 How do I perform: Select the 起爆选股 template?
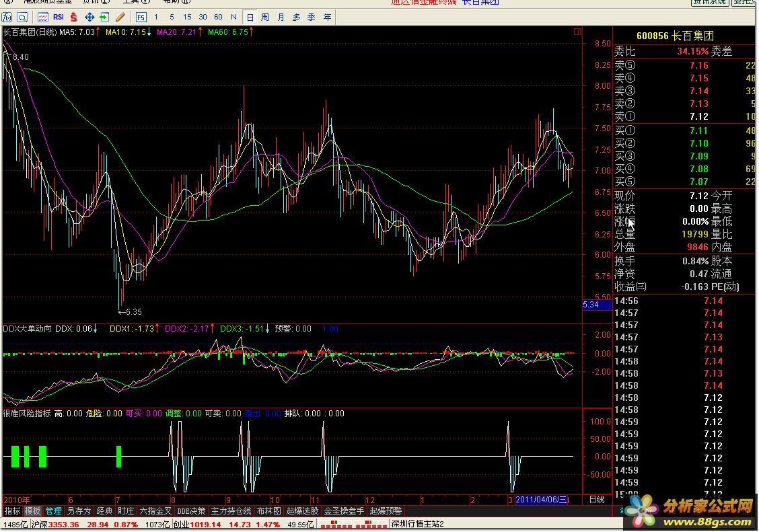click(302, 510)
